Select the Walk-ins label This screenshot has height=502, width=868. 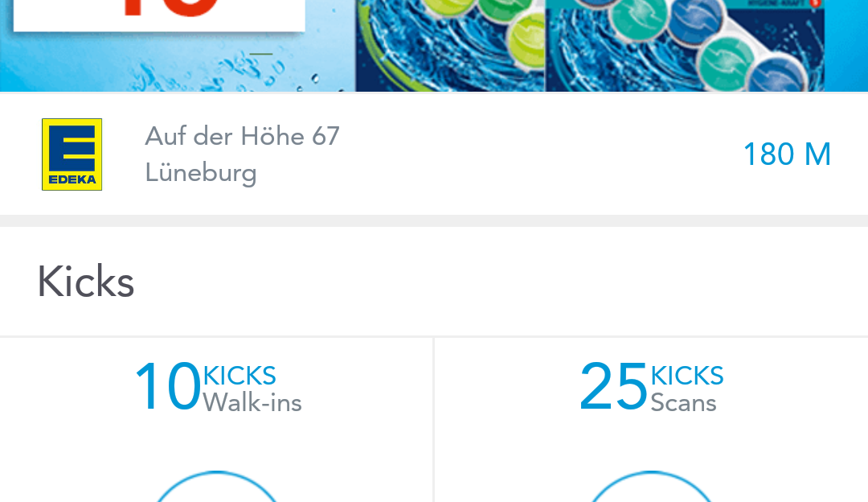tap(252, 403)
